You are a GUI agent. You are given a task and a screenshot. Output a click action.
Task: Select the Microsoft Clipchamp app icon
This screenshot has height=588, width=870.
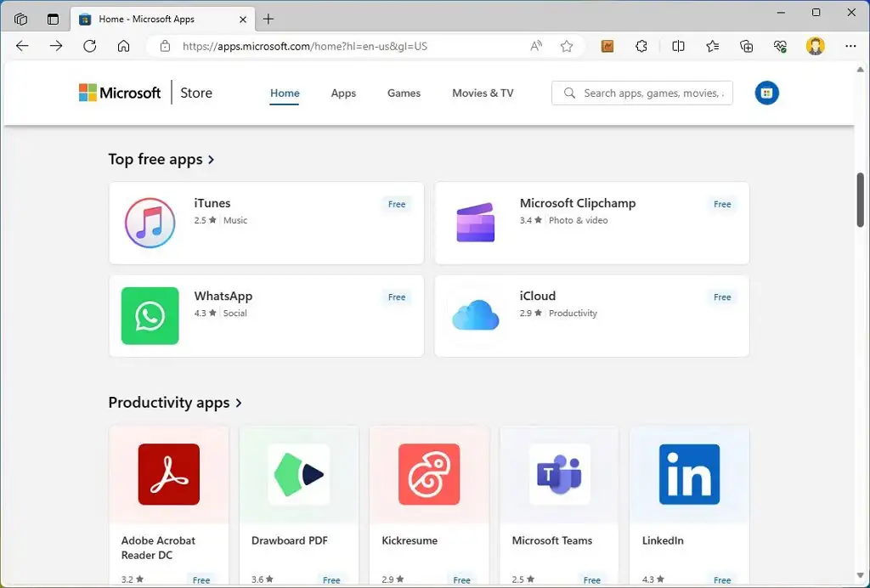tap(475, 223)
